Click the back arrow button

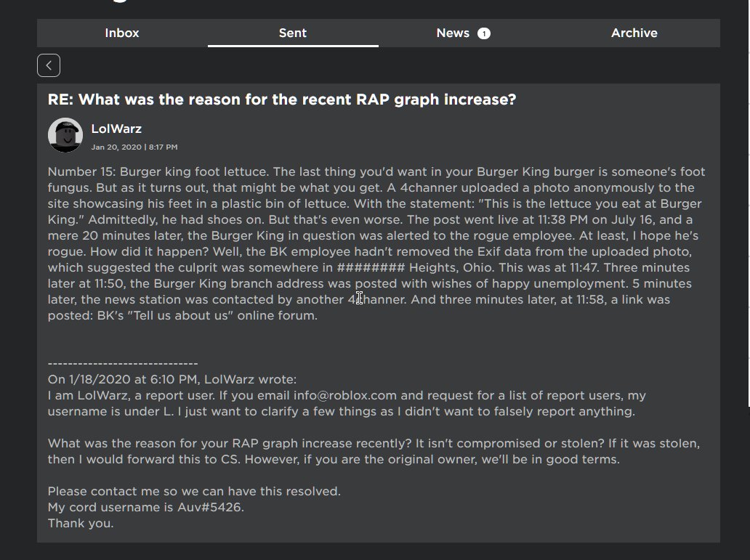(49, 65)
